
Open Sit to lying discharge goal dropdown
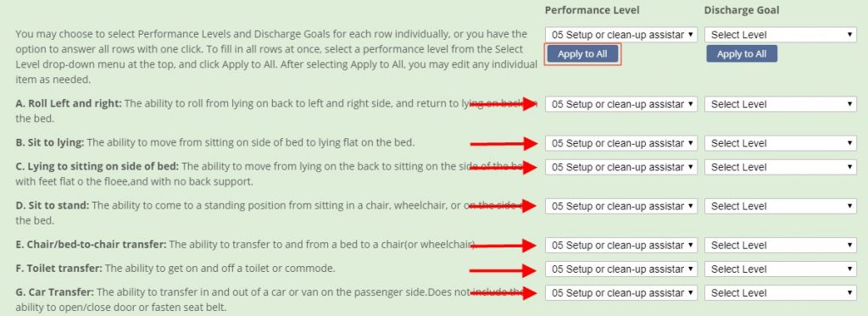pyautogui.click(x=781, y=143)
